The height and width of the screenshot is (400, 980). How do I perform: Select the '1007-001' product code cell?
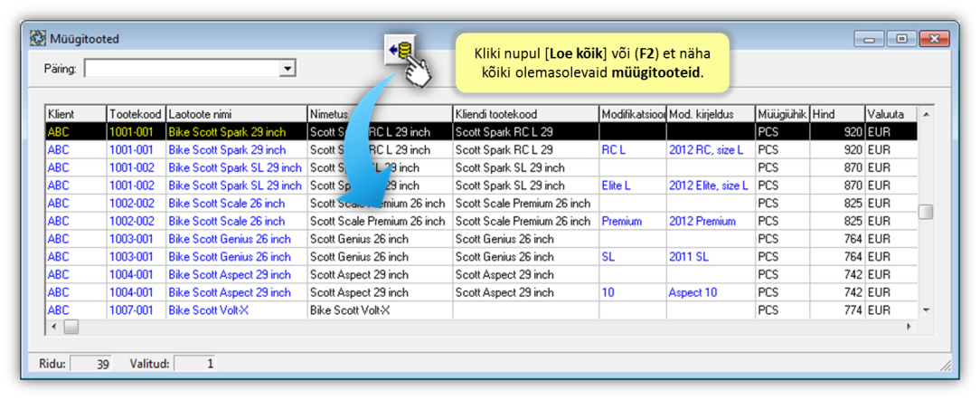(x=137, y=310)
